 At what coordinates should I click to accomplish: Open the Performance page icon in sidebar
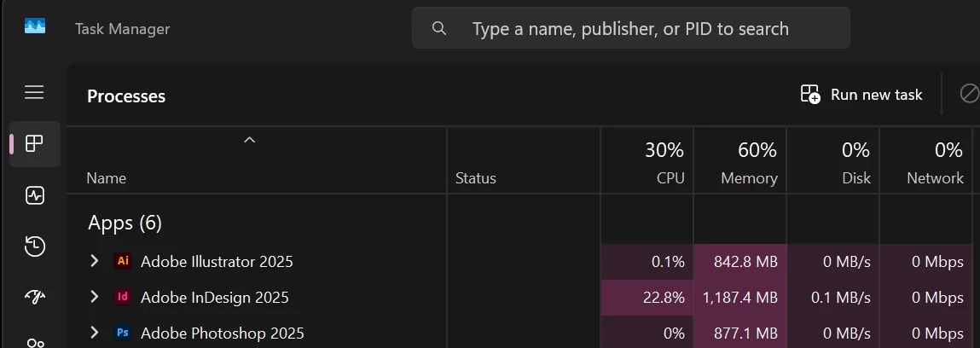[x=34, y=195]
